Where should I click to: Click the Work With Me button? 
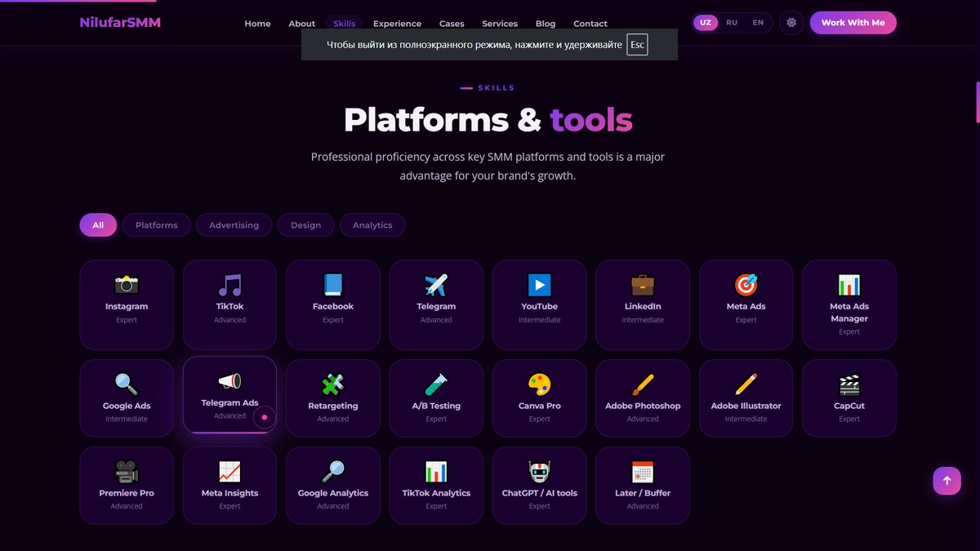click(x=853, y=23)
